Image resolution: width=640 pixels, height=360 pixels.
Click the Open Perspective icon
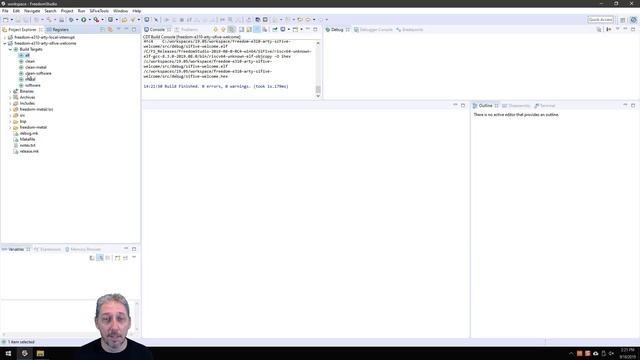click(x=623, y=20)
